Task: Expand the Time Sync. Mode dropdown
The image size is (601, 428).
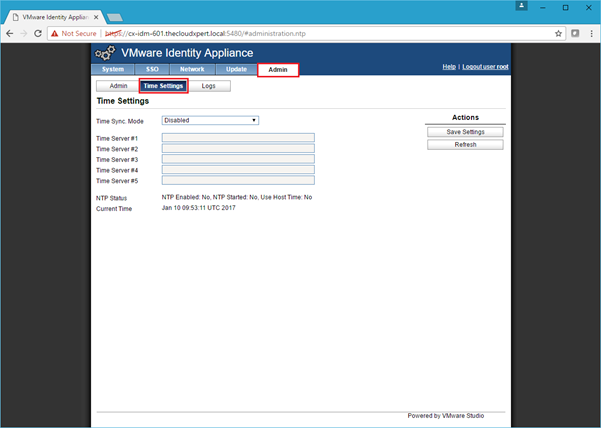Action: [211, 120]
